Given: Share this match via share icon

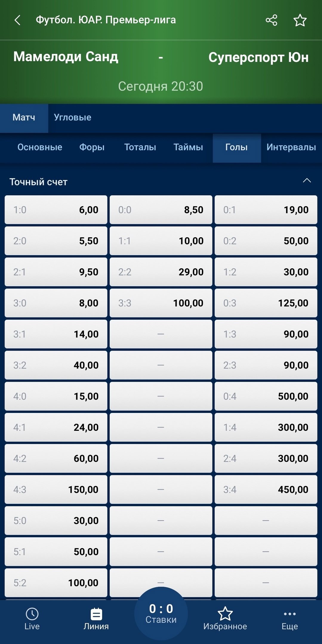Looking at the screenshot, I should (271, 20).
